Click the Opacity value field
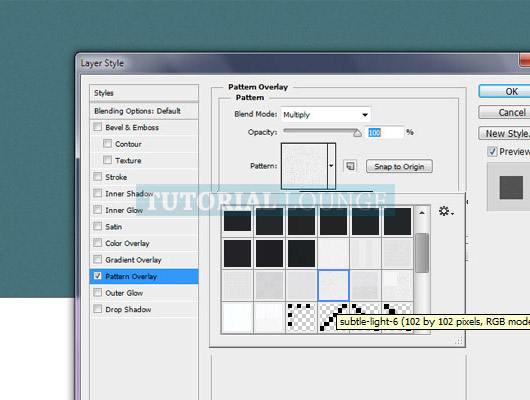Screen dimensions: 530x400 click(x=384, y=132)
